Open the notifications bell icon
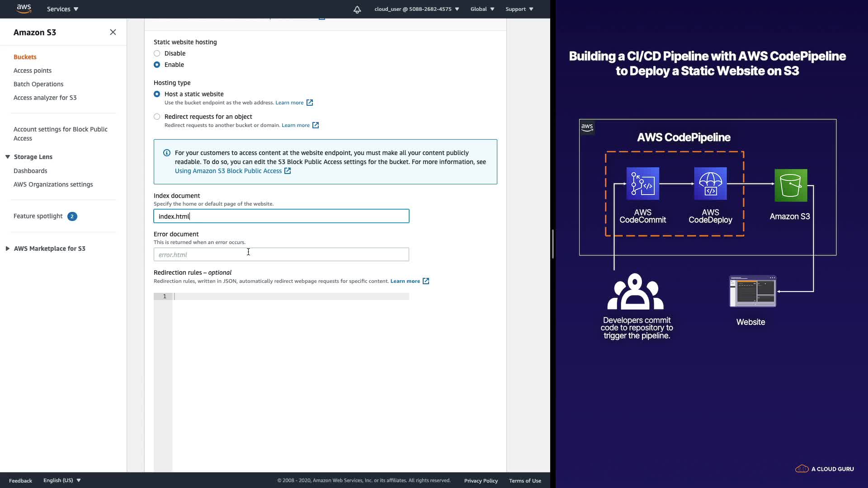 click(357, 9)
